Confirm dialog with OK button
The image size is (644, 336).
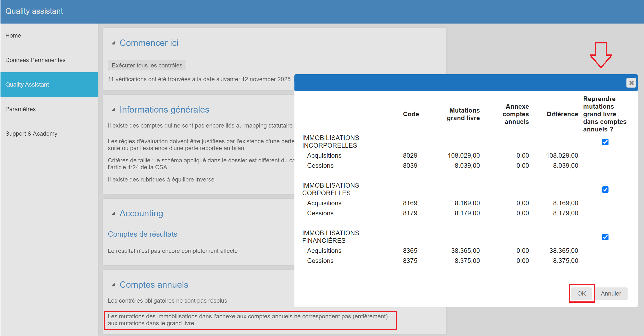pos(581,294)
